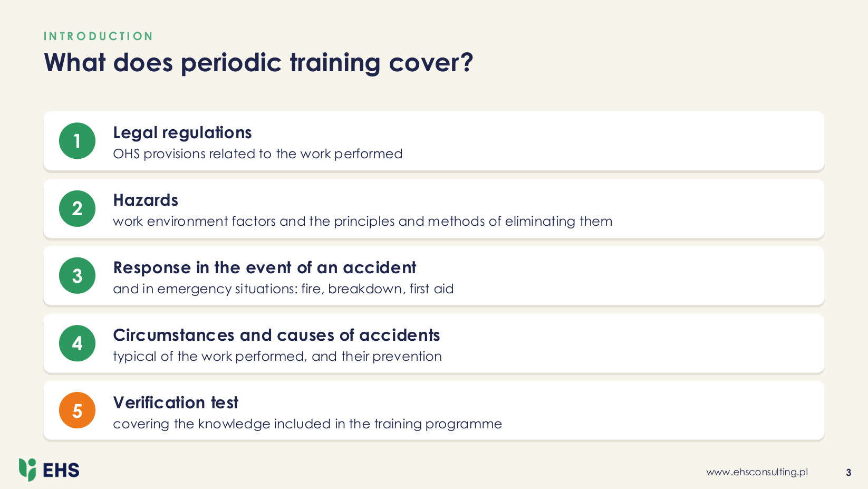Click the INTRODUCTION section label

[x=98, y=36]
